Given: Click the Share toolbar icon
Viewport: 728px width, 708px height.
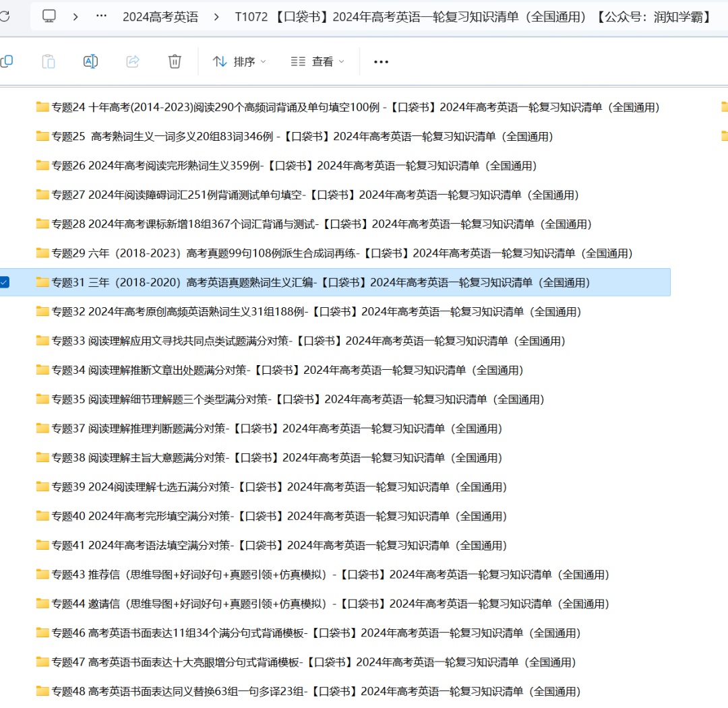Looking at the screenshot, I should (x=133, y=61).
